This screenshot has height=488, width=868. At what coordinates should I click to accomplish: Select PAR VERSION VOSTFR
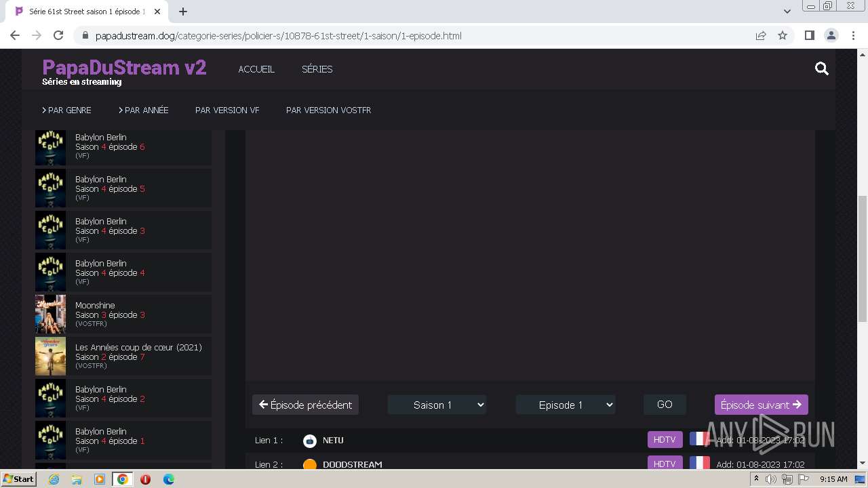tap(329, 110)
